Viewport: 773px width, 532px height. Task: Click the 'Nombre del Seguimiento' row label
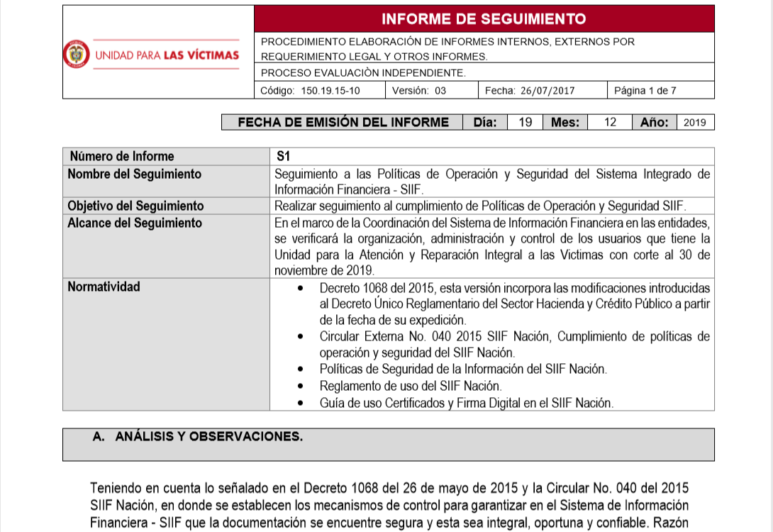[135, 174]
